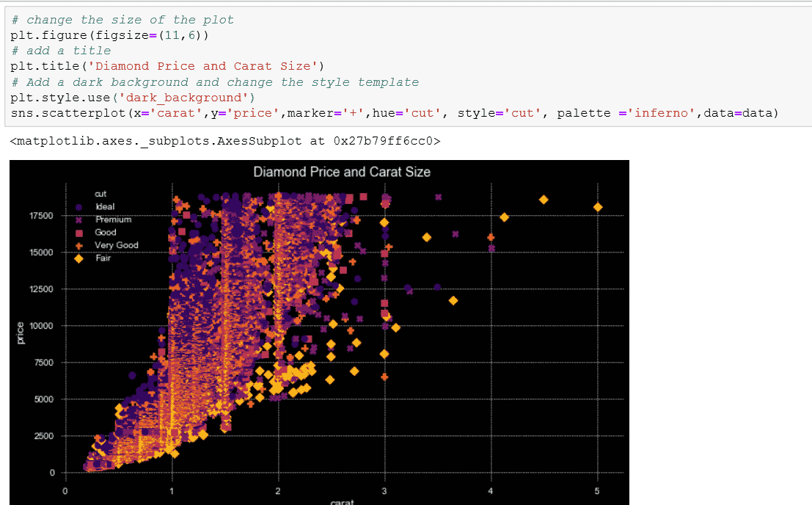812x505 pixels.
Task: Select the Good red square legend swatch
Action: pyautogui.click(x=79, y=233)
